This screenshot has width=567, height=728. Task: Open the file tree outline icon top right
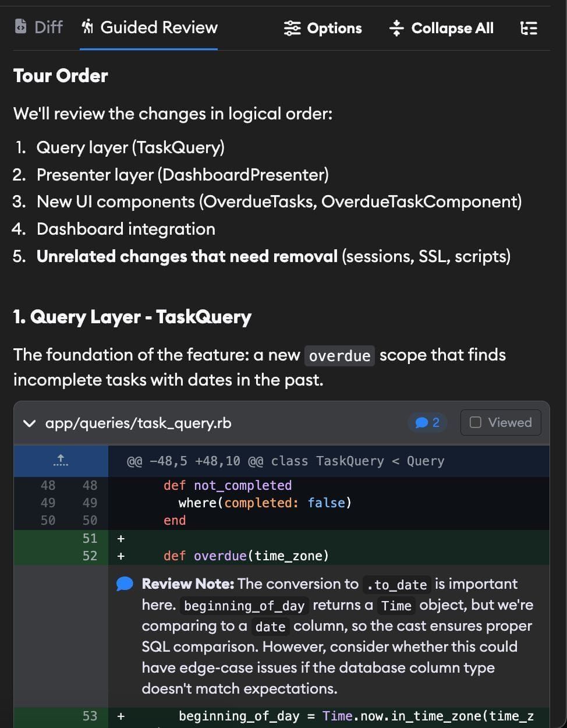[x=529, y=27]
